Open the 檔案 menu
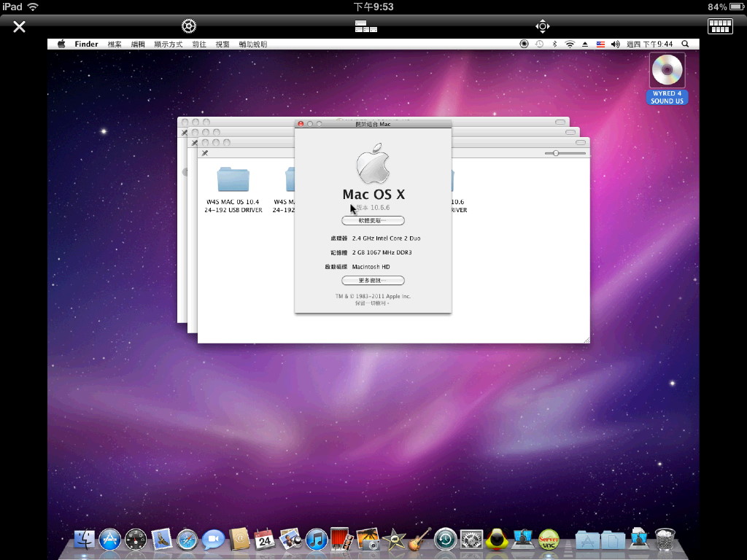Viewport: 747px width, 560px height. 115,44
